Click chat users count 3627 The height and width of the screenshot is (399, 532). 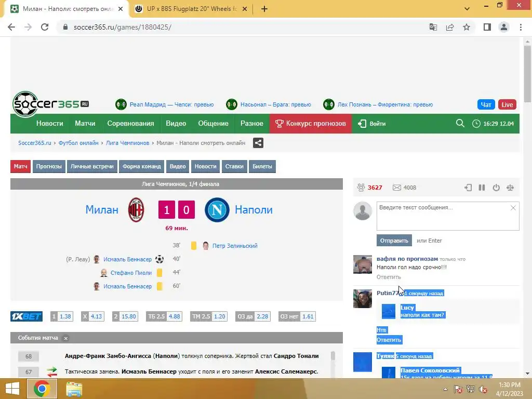369,187
